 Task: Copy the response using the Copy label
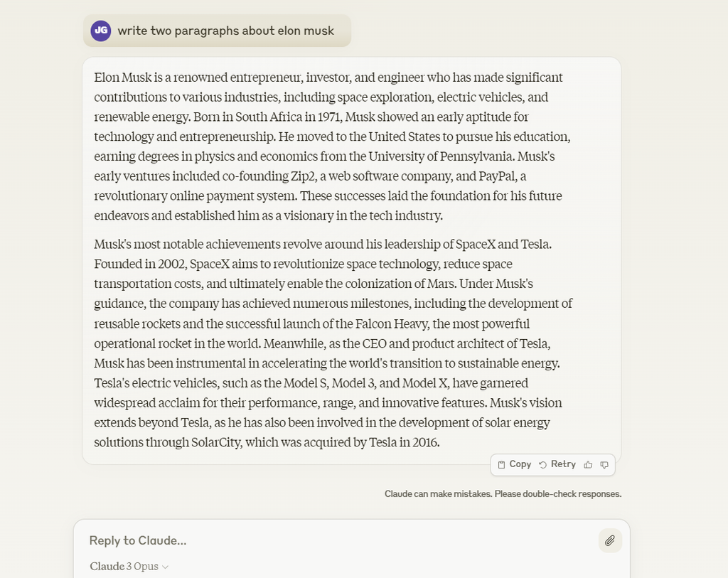(x=520, y=464)
